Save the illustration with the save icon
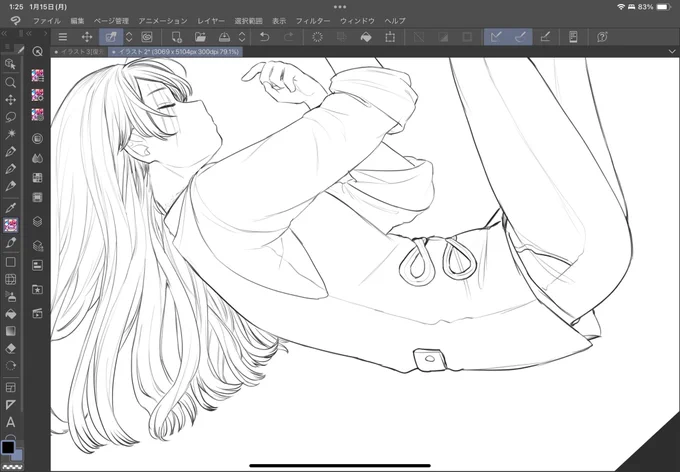 (224, 37)
